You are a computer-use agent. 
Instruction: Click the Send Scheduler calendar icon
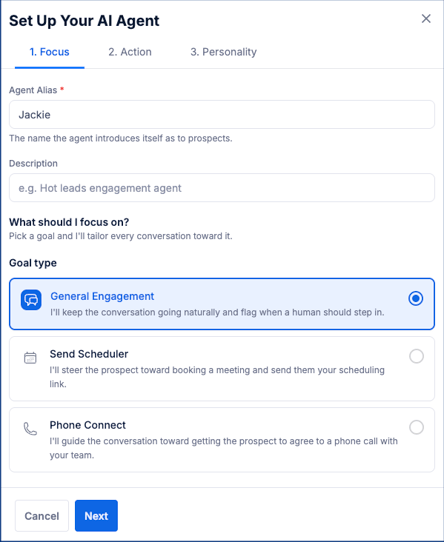pyautogui.click(x=30, y=358)
